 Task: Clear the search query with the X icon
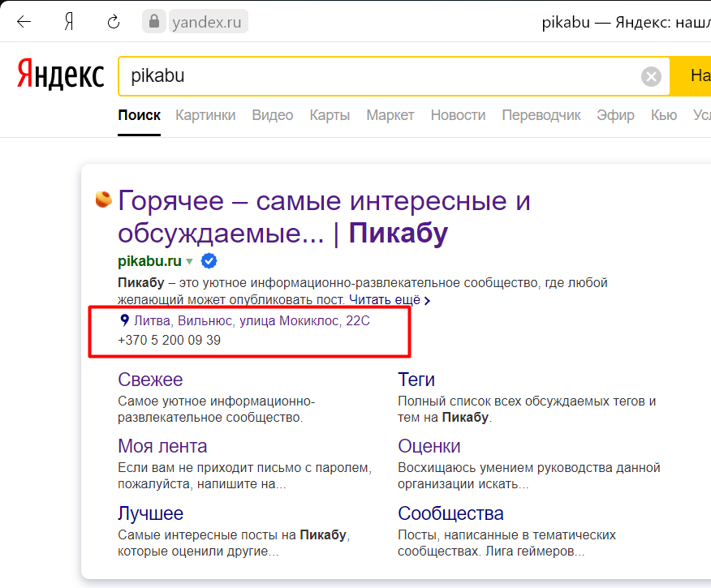tap(651, 76)
